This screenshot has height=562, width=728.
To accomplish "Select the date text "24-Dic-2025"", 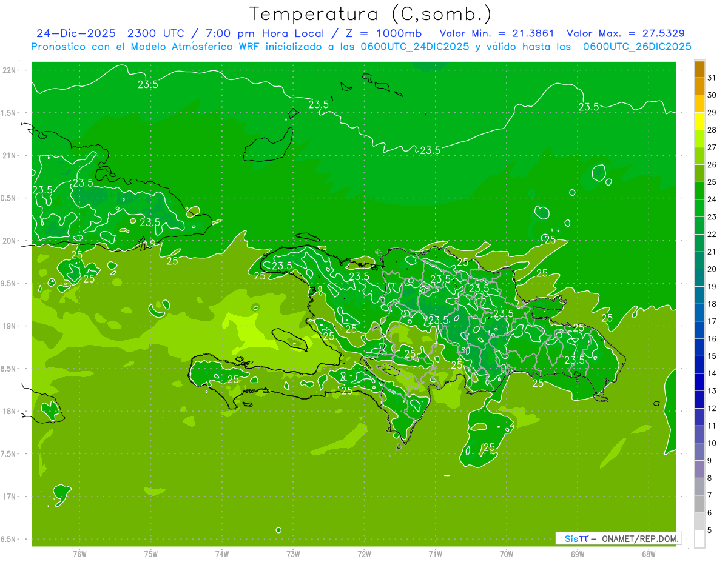I will (x=76, y=33).
